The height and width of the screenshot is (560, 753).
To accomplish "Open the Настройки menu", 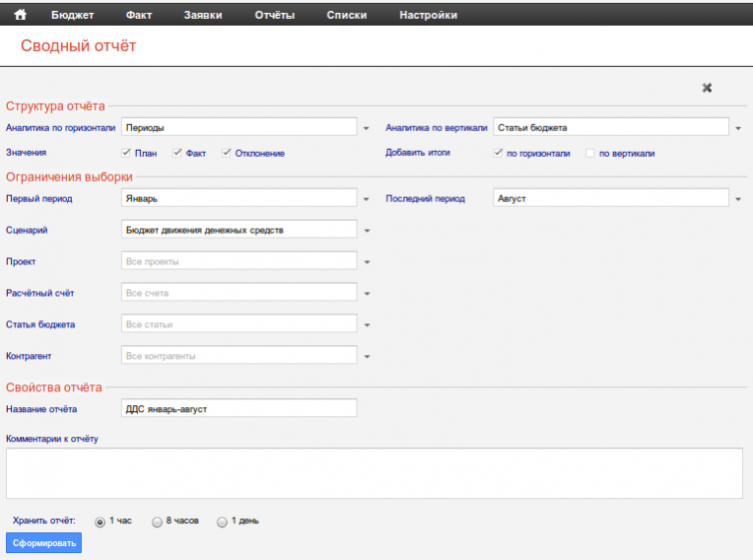I will tap(427, 15).
